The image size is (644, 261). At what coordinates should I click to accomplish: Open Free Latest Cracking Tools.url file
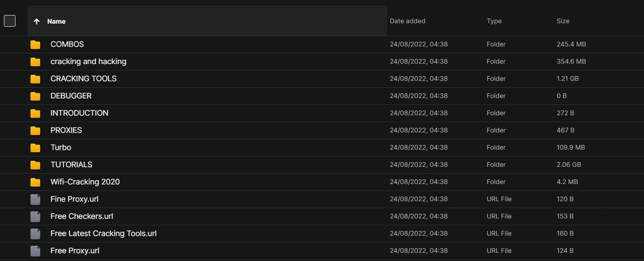click(x=103, y=233)
